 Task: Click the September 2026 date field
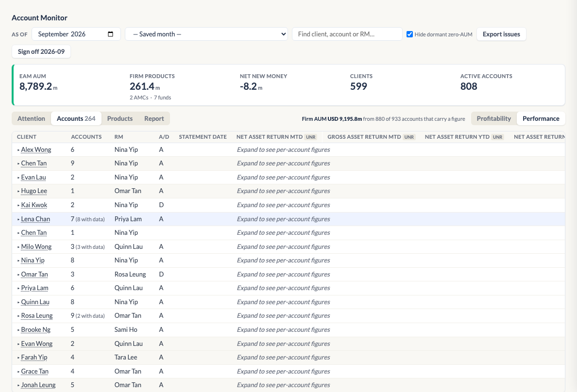[x=76, y=34]
